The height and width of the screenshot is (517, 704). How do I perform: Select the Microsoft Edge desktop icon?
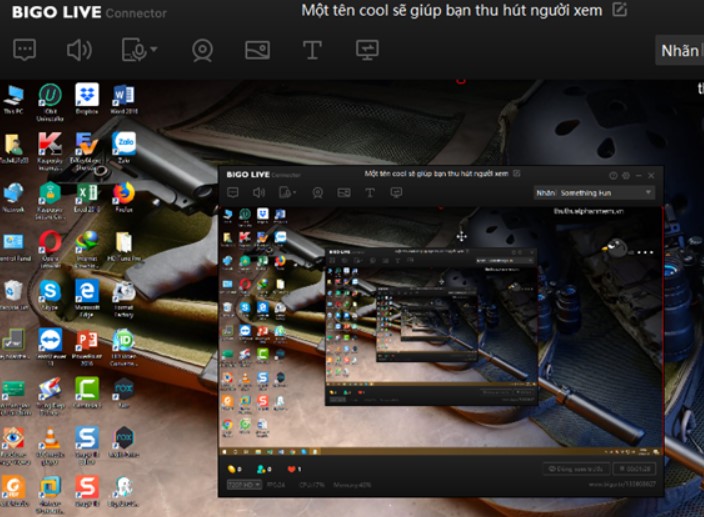coord(87,292)
